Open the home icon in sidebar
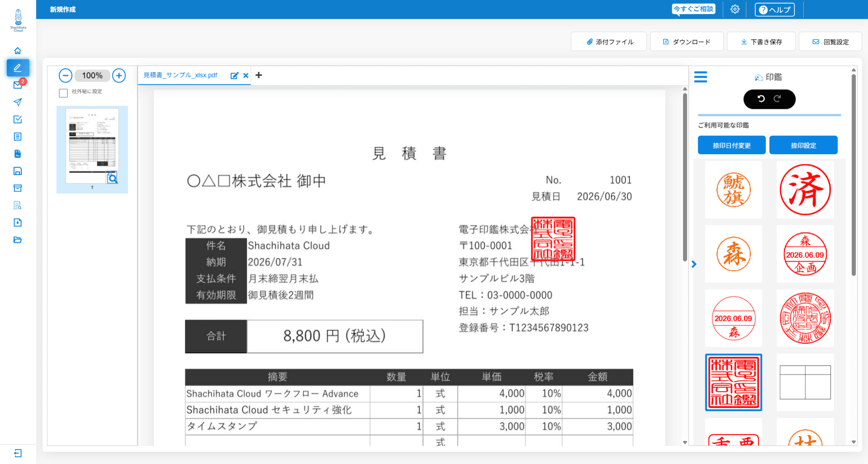This screenshot has width=868, height=464. [x=18, y=51]
